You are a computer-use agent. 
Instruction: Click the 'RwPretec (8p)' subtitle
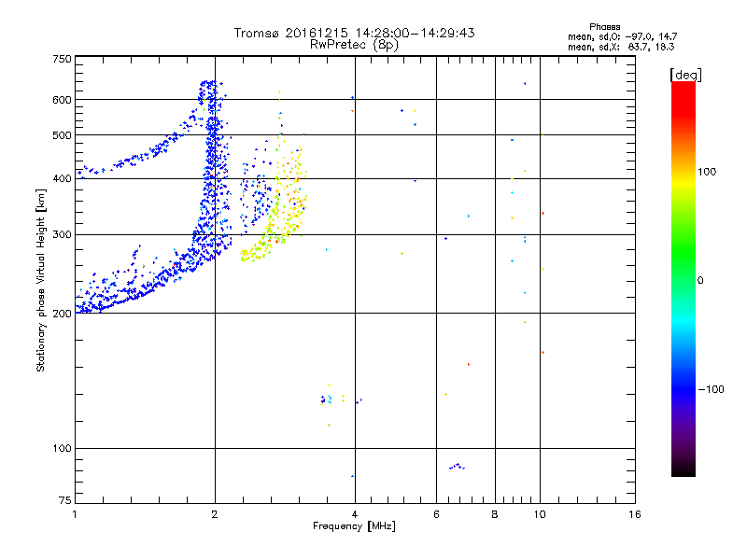coord(354,45)
